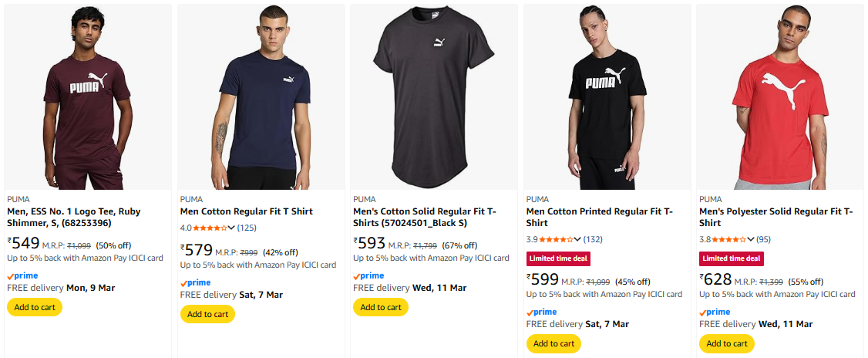Open the 125 reviews link
Screen dimensions: 868x358
[x=247, y=228]
